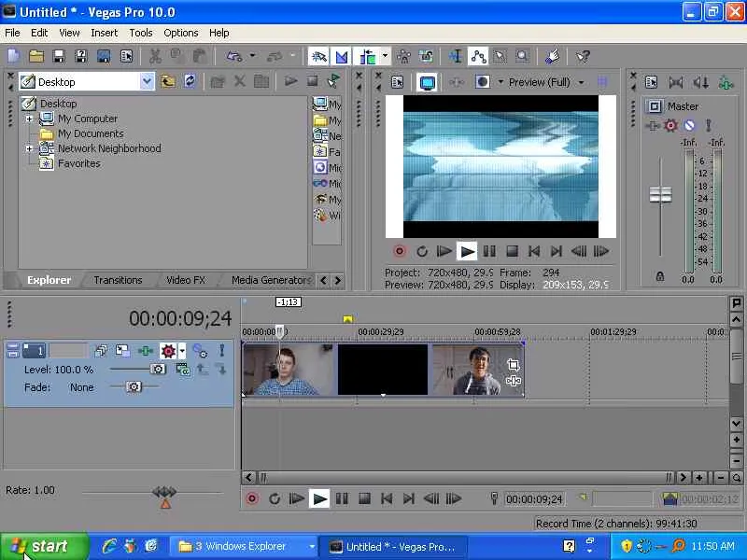Viewport: 747px width, 560px height.
Task: Select the Normal Edit tool
Action: [456, 57]
